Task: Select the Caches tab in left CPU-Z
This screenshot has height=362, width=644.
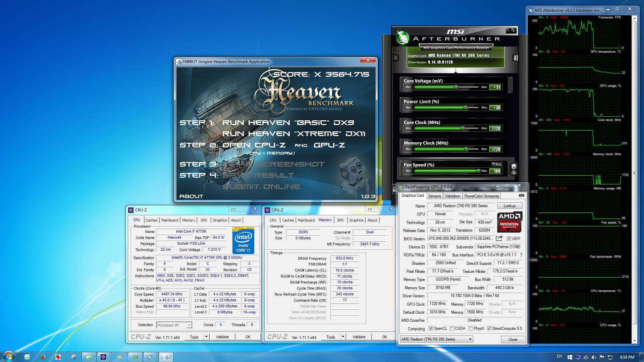Action: (151, 220)
